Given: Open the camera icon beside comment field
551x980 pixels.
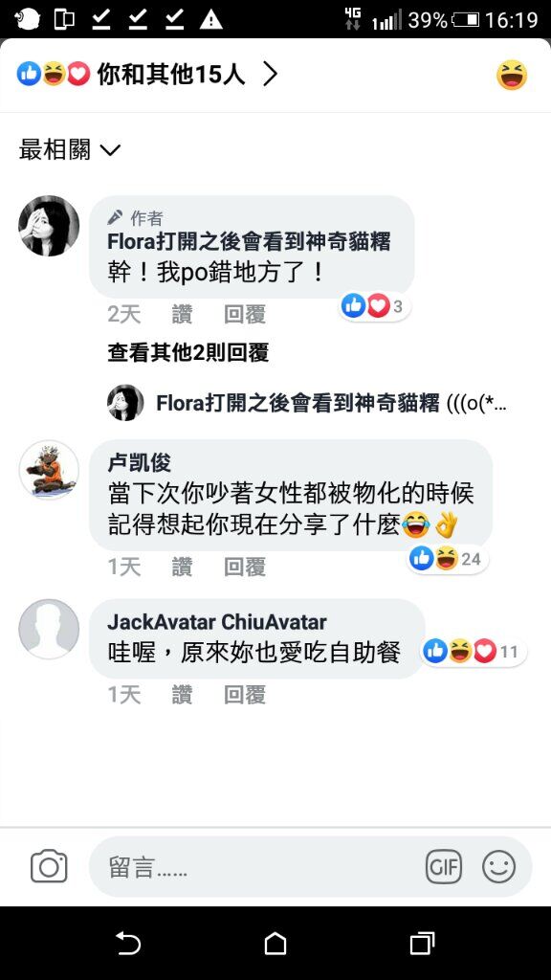Looking at the screenshot, I should 49,866.
